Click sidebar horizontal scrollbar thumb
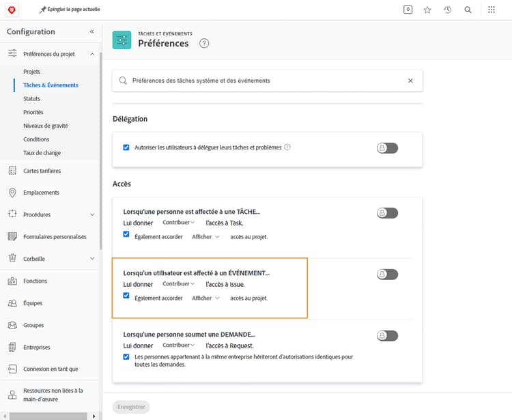The height and width of the screenshot is (420, 512). [48, 417]
